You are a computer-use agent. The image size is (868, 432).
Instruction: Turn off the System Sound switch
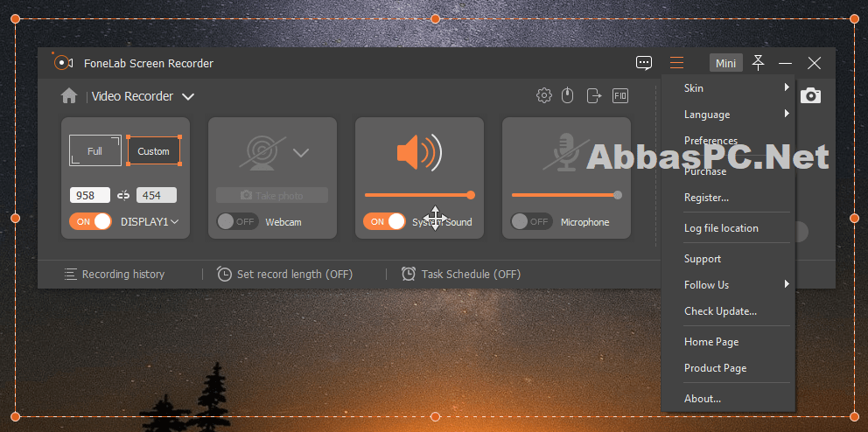[384, 222]
